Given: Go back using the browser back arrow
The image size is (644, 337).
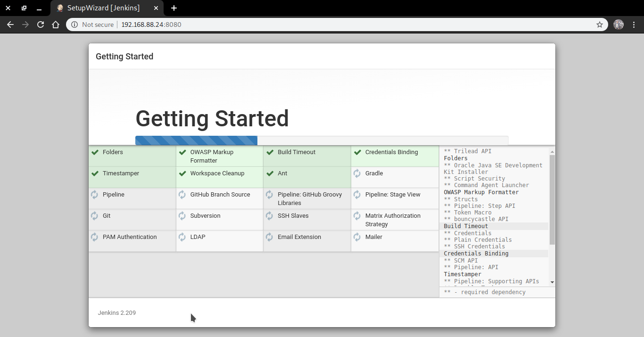Looking at the screenshot, I should pos(10,25).
